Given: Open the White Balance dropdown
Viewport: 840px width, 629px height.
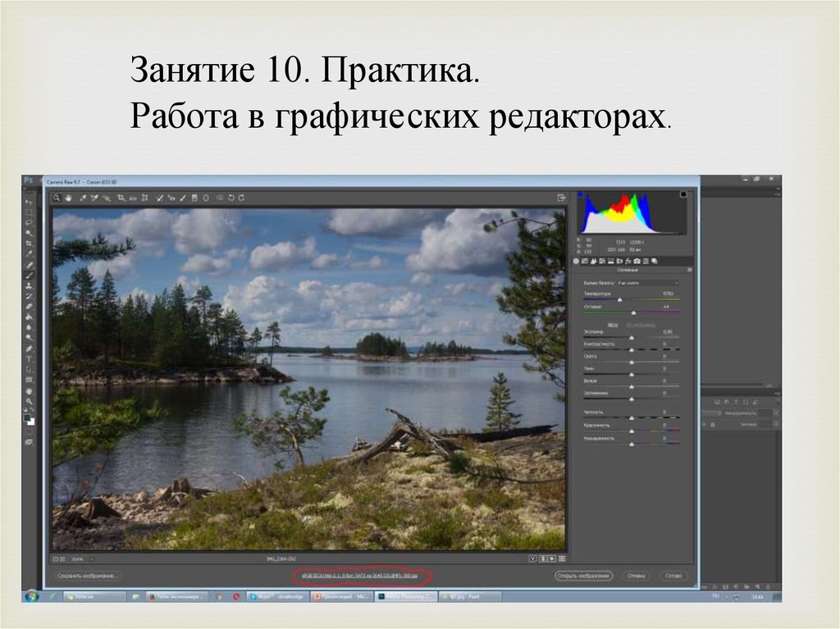Looking at the screenshot, I should click(646, 282).
